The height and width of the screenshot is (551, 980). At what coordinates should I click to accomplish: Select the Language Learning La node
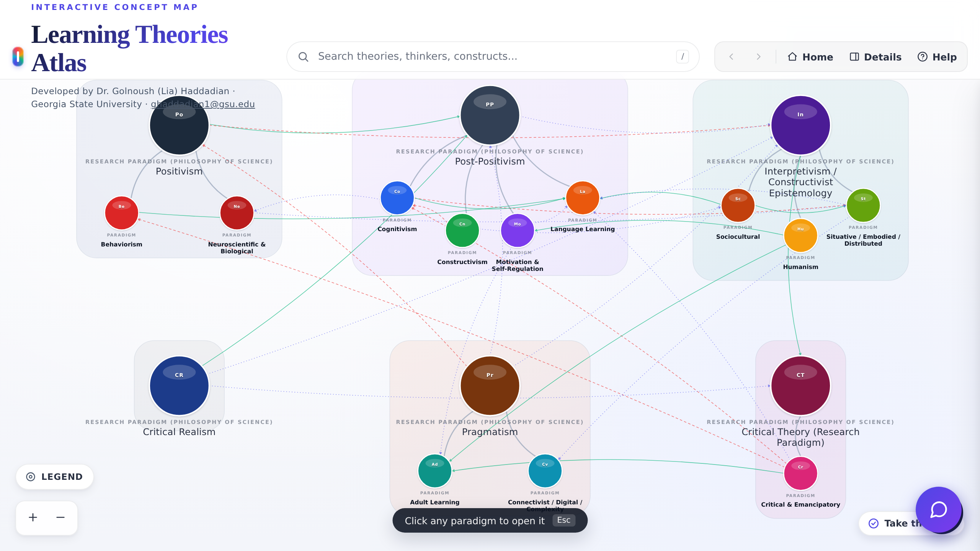point(583,198)
